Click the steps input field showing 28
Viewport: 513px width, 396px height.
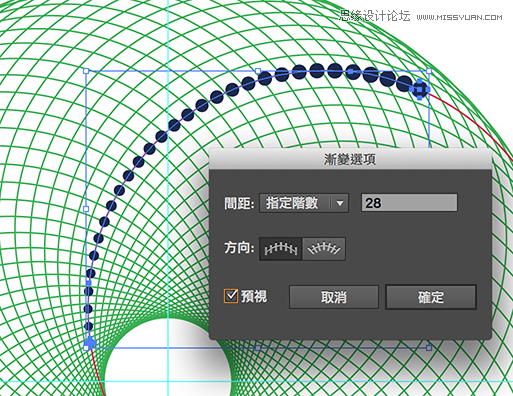coord(409,203)
